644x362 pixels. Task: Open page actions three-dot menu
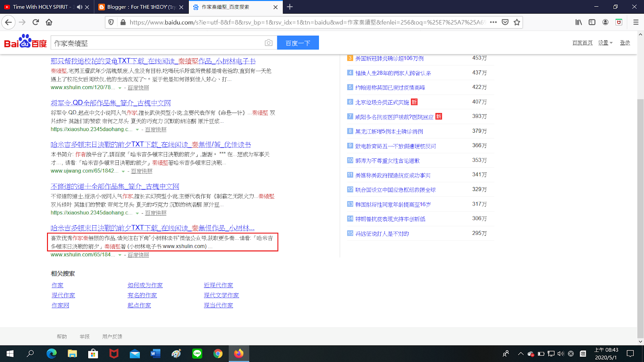pos(493,22)
